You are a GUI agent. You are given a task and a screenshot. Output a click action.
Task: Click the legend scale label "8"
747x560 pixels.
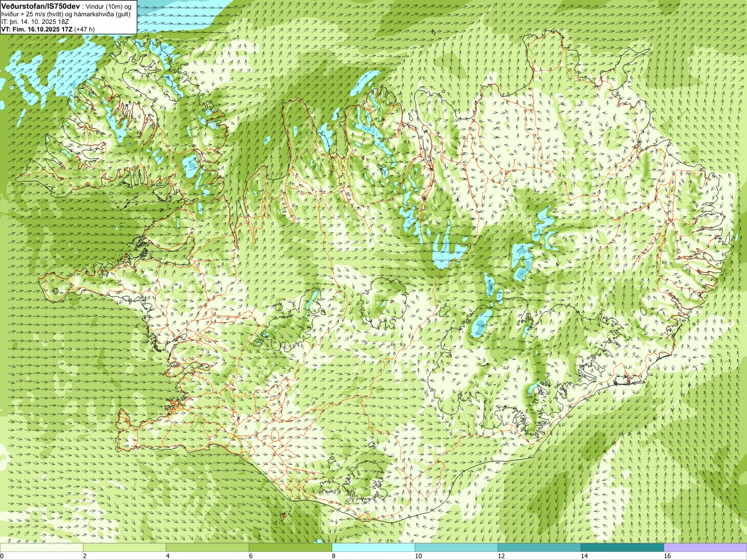pos(334,556)
